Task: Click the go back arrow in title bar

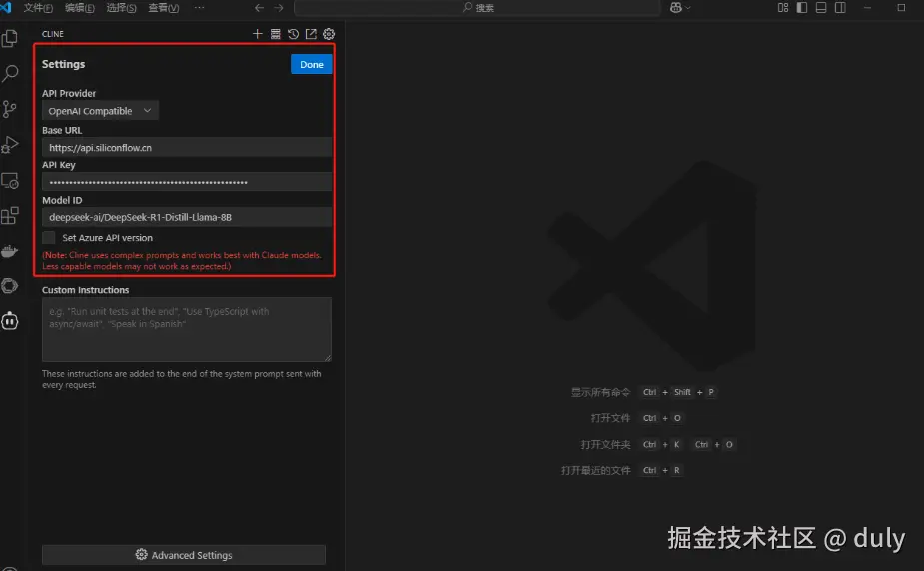Action: [x=259, y=8]
